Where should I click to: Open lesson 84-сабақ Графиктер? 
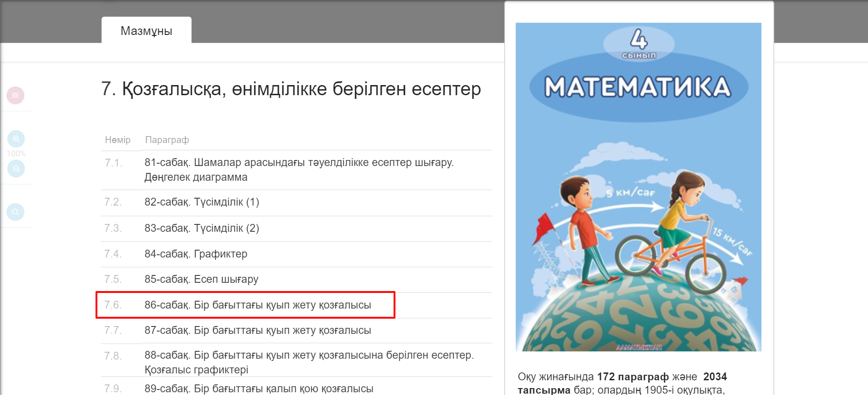[x=196, y=254]
